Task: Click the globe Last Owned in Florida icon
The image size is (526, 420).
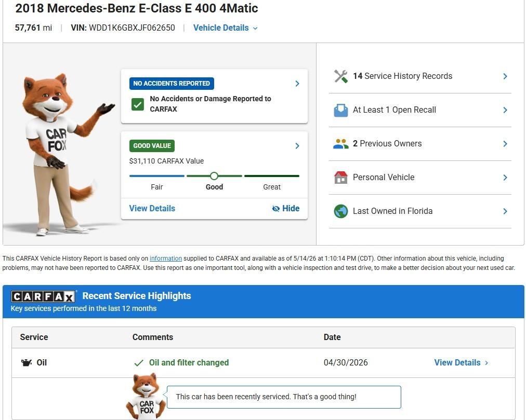Action: click(x=341, y=211)
